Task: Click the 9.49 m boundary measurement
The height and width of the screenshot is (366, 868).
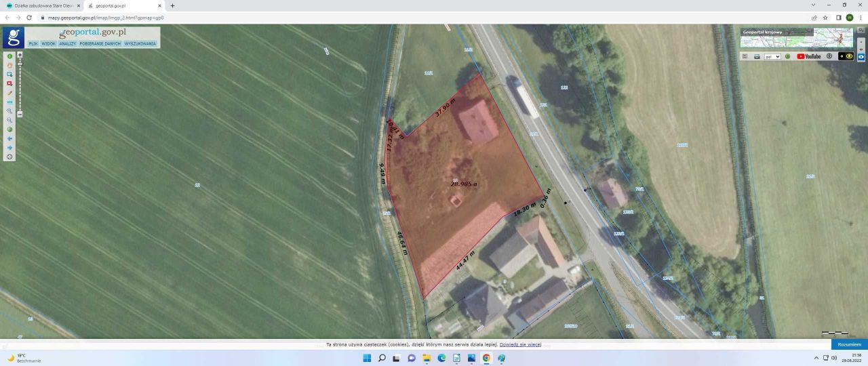Action: click(x=382, y=174)
